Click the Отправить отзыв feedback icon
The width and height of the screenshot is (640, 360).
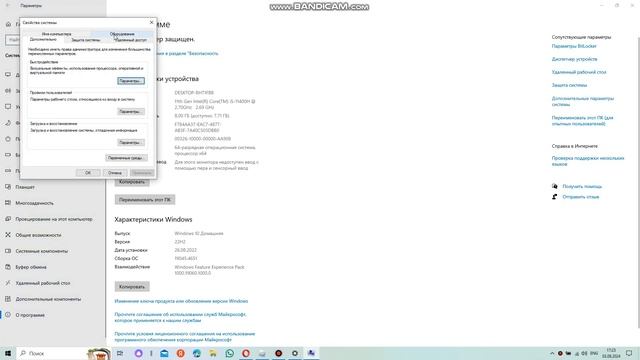555,197
